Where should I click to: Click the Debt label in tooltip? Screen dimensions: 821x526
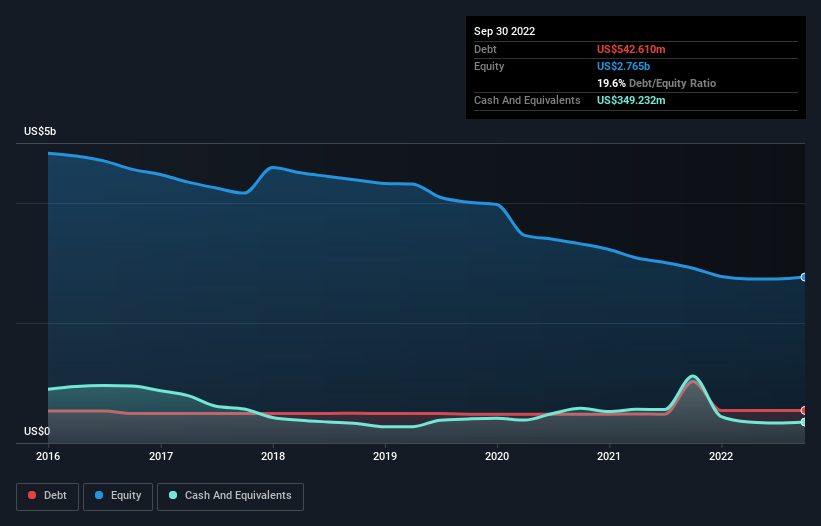click(x=485, y=49)
